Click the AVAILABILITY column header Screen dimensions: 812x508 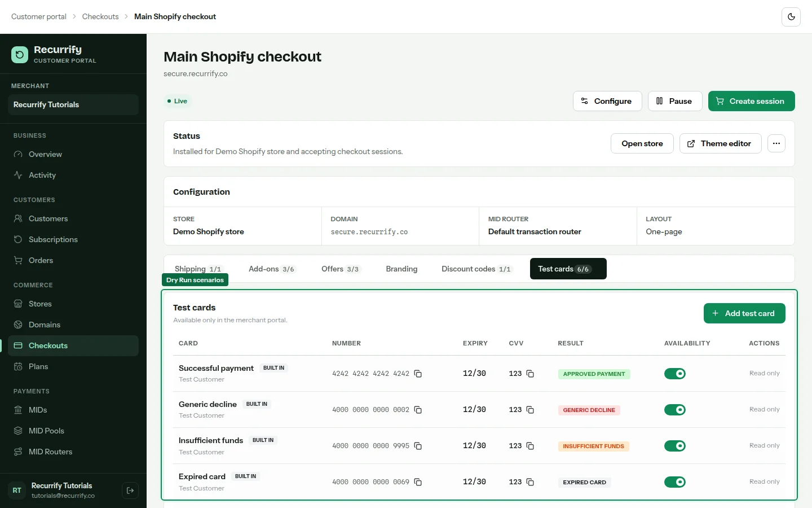687,343
